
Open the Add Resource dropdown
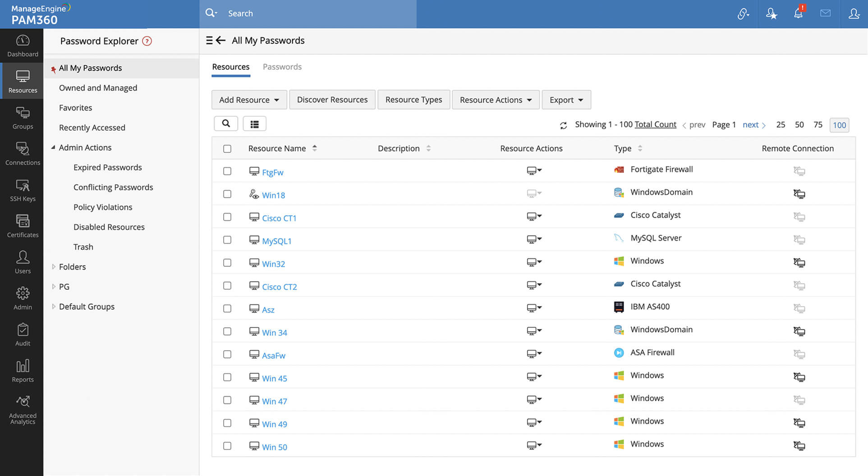click(x=249, y=100)
